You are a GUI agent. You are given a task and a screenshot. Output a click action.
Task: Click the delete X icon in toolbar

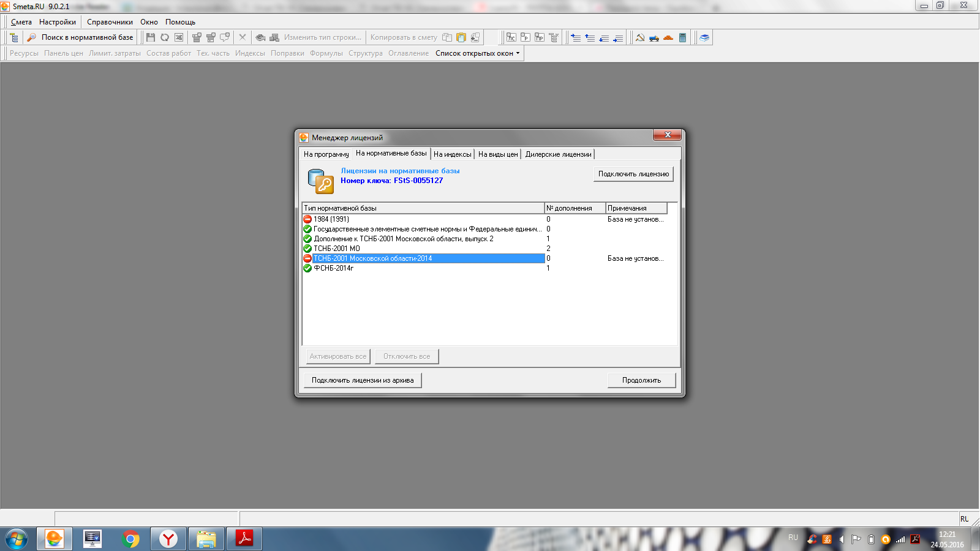click(x=243, y=37)
